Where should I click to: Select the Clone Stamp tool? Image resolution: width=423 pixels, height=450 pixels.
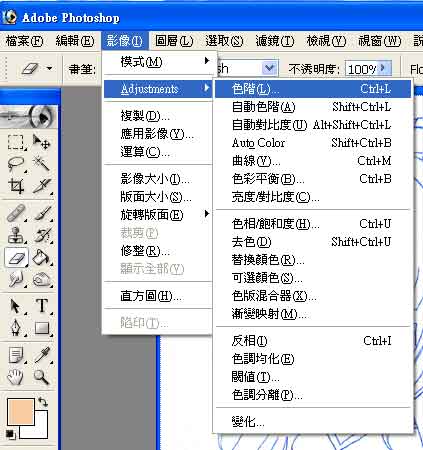coord(16,235)
